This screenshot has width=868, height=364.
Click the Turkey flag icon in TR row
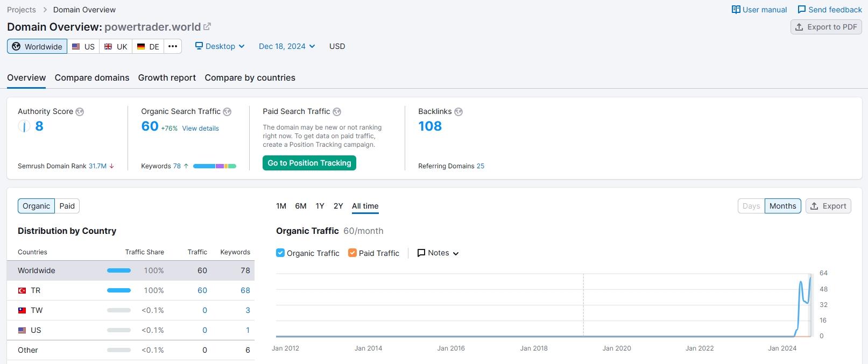click(22, 290)
